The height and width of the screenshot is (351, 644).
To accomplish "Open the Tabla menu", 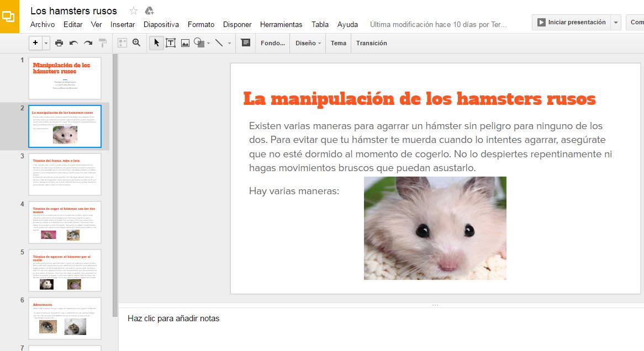I will pyautogui.click(x=320, y=25).
